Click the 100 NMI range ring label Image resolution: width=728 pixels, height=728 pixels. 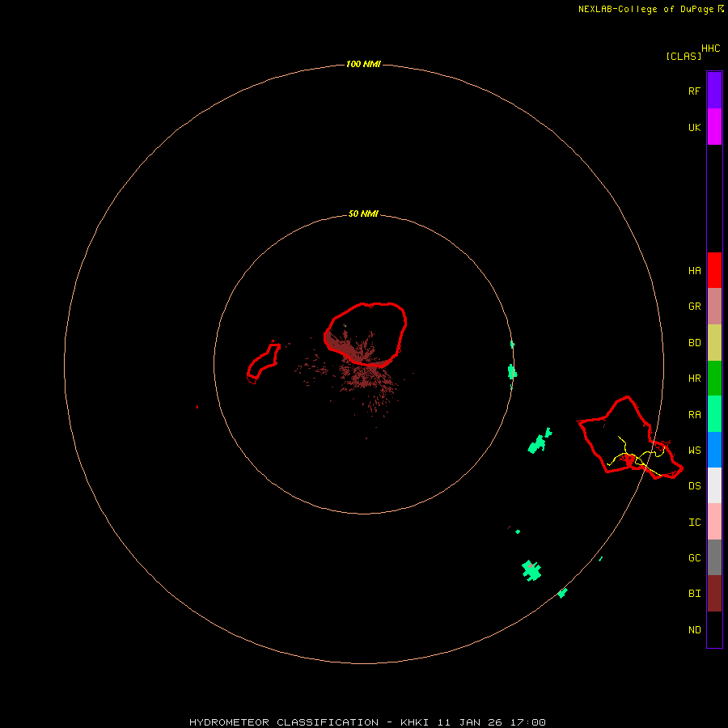tap(363, 64)
